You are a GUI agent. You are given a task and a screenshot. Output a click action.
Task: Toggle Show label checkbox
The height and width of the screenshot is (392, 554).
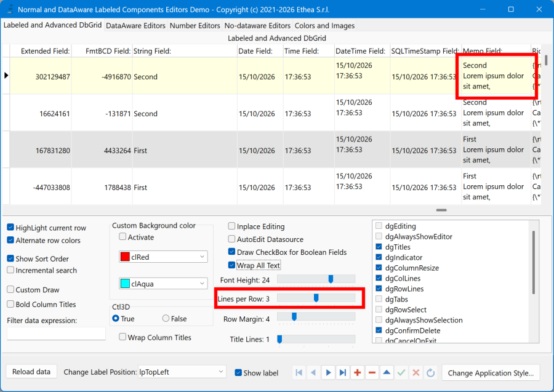pyautogui.click(x=238, y=372)
